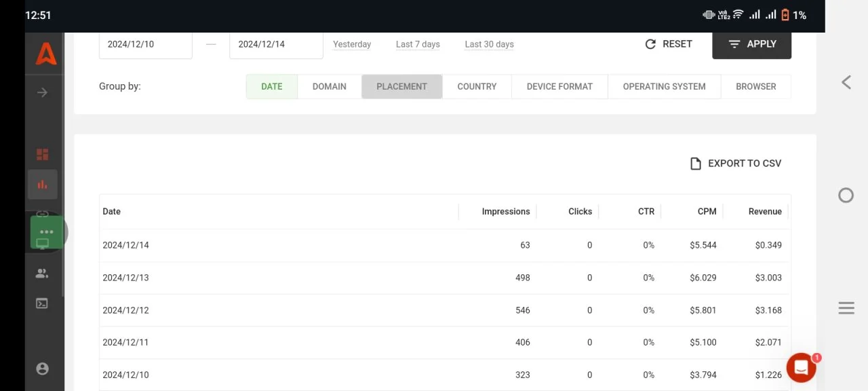The height and width of the screenshot is (391, 868).
Task: Click the filter lines icon on Apply
Action: pos(734,44)
